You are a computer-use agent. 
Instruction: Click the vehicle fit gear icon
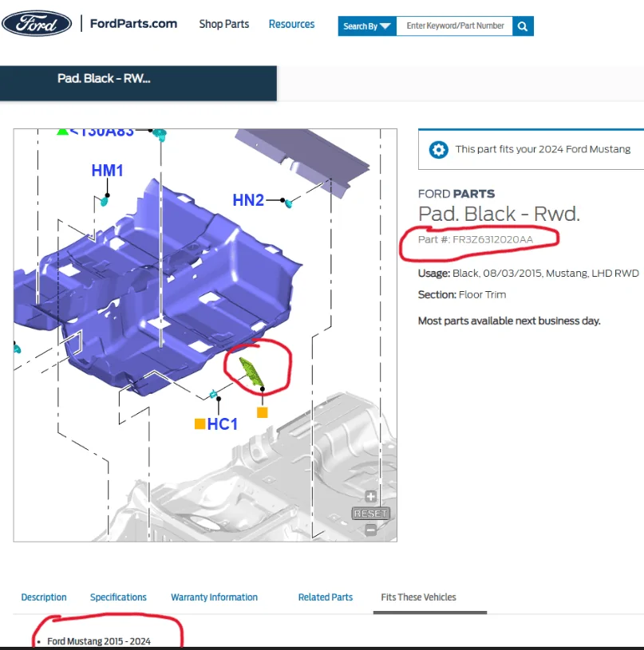click(x=438, y=150)
